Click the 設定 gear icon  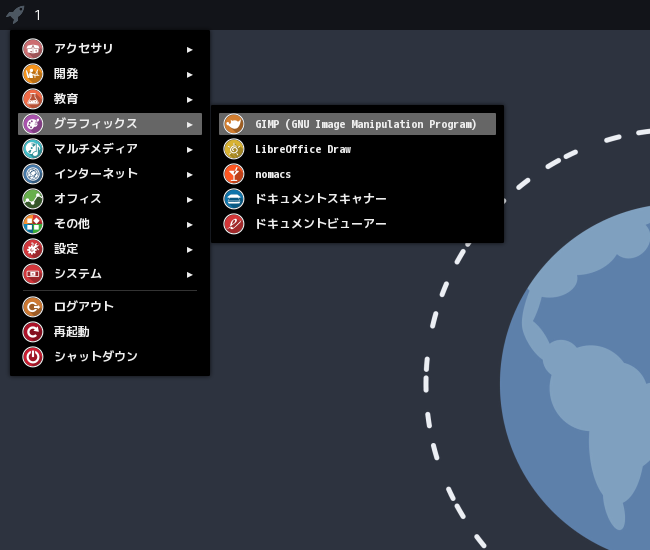33,249
